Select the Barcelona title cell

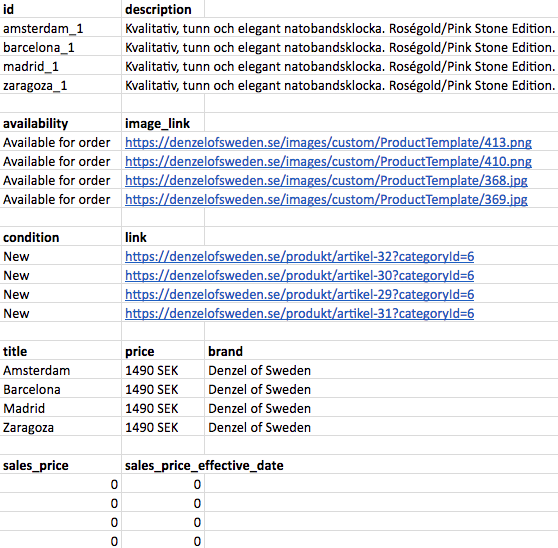pos(60,390)
